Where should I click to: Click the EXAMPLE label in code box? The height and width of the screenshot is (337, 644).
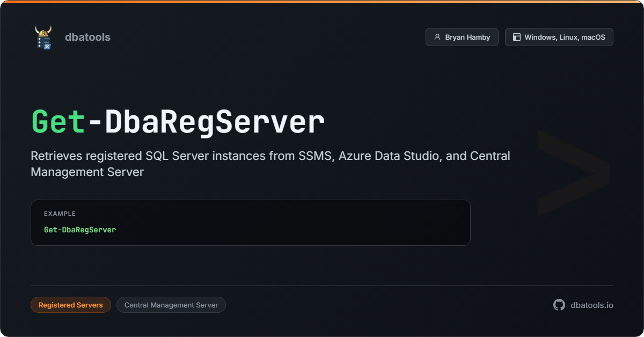(60, 214)
